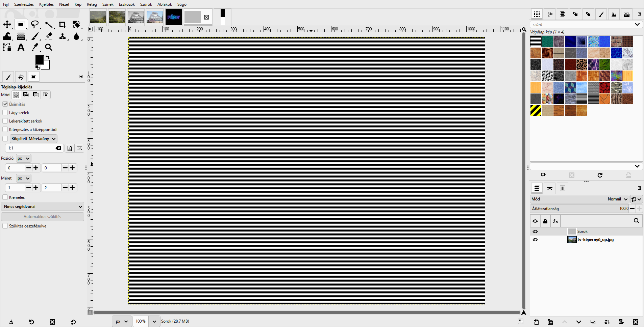Image resolution: width=644 pixels, height=327 pixels.
Task: Open the Szűrők menu
Action: [146, 4]
